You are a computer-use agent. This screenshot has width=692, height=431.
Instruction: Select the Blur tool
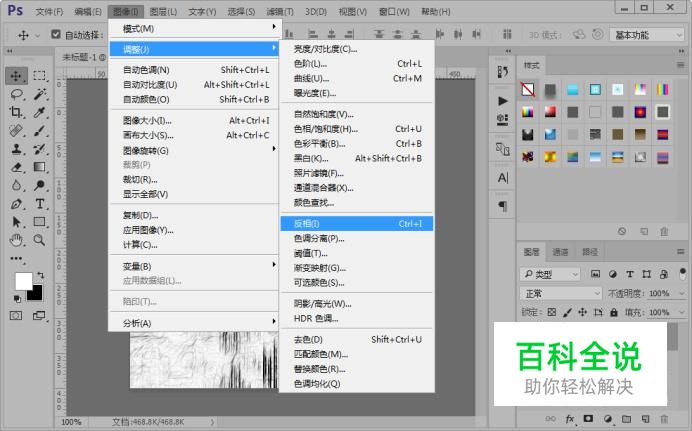16,185
